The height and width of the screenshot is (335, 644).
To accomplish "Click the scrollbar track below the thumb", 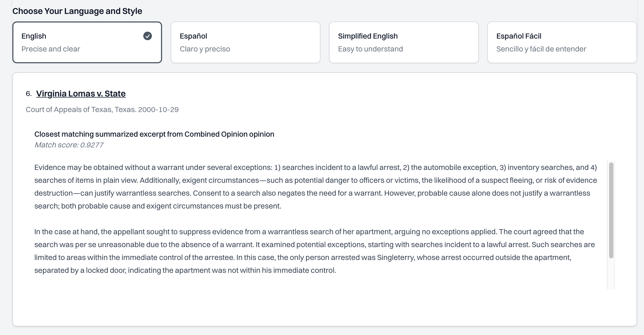I will click(x=611, y=274).
